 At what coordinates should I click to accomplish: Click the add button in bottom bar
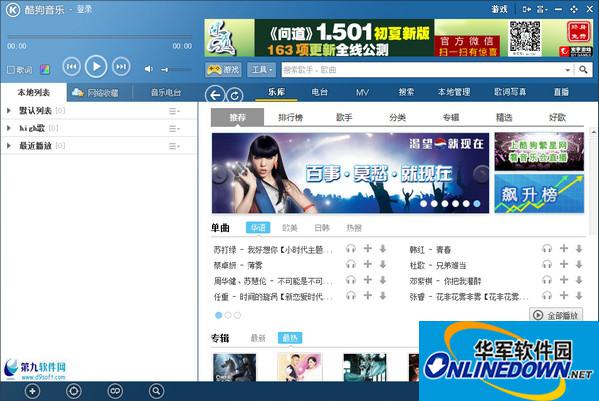click(x=32, y=391)
